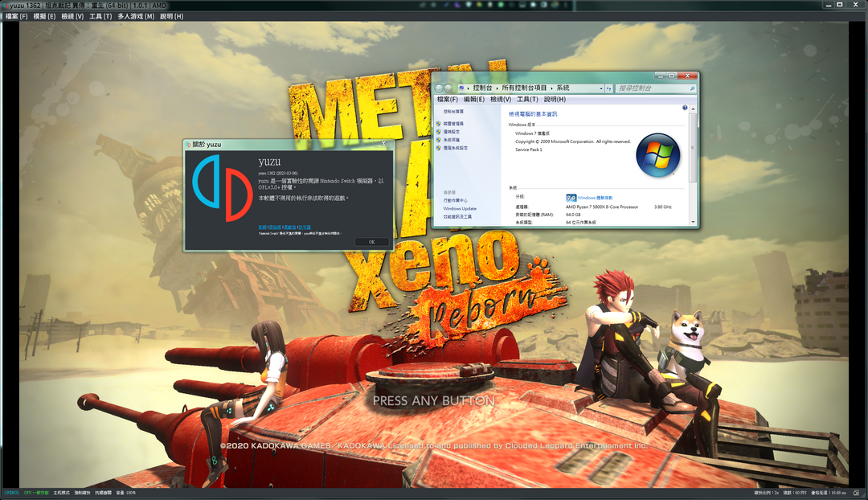This screenshot has width=868, height=500.
Task: Click the first link in yuzu about dialog
Action: point(262,227)
